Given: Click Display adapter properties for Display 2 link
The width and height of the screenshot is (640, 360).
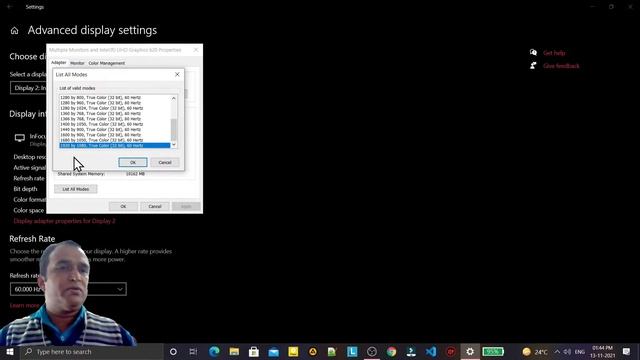Looking at the screenshot, I should [x=64, y=221].
